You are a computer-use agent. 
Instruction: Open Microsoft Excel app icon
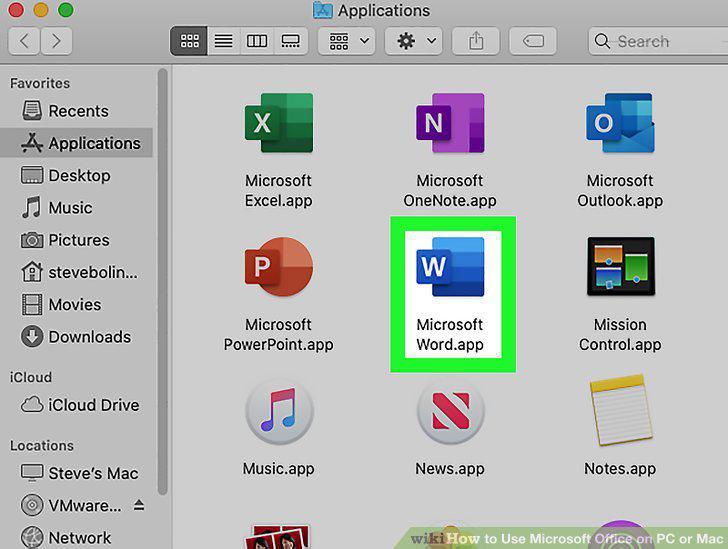pos(279,123)
